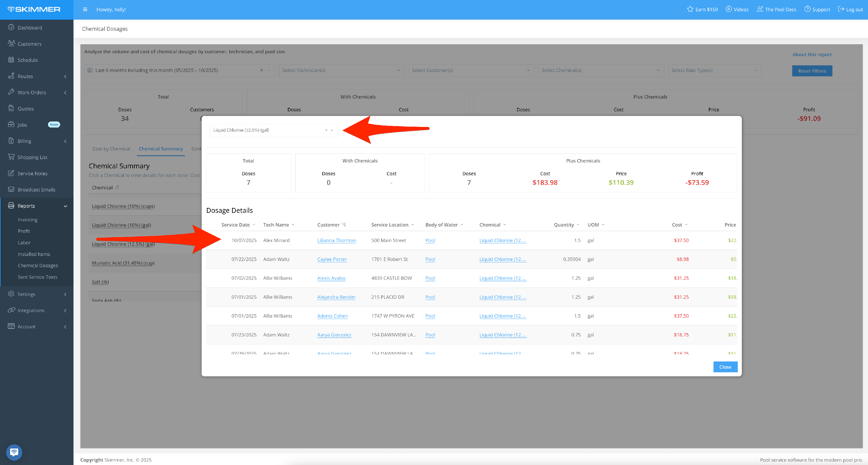Collapse the Reports sidebar section
This screenshot has height=465, width=868.
point(65,206)
